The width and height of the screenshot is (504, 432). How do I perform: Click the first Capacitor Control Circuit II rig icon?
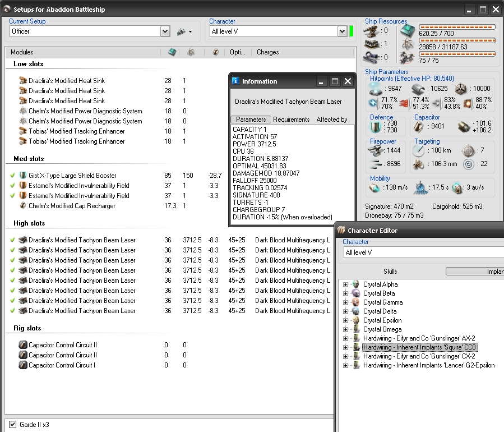click(23, 345)
